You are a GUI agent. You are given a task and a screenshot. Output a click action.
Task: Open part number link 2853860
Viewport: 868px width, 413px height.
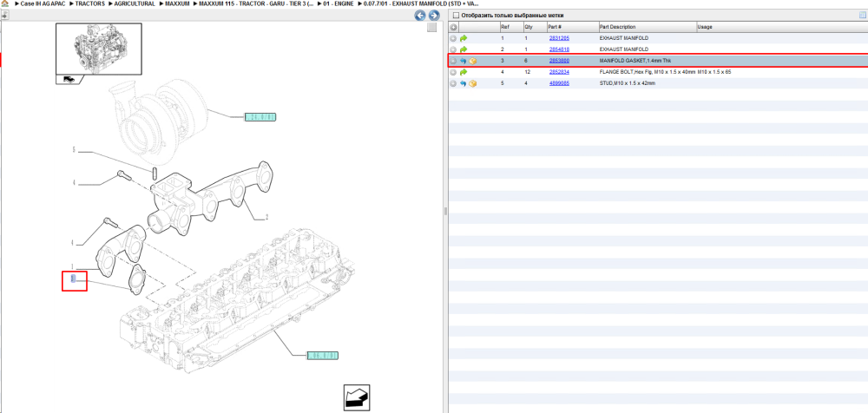[559, 61]
